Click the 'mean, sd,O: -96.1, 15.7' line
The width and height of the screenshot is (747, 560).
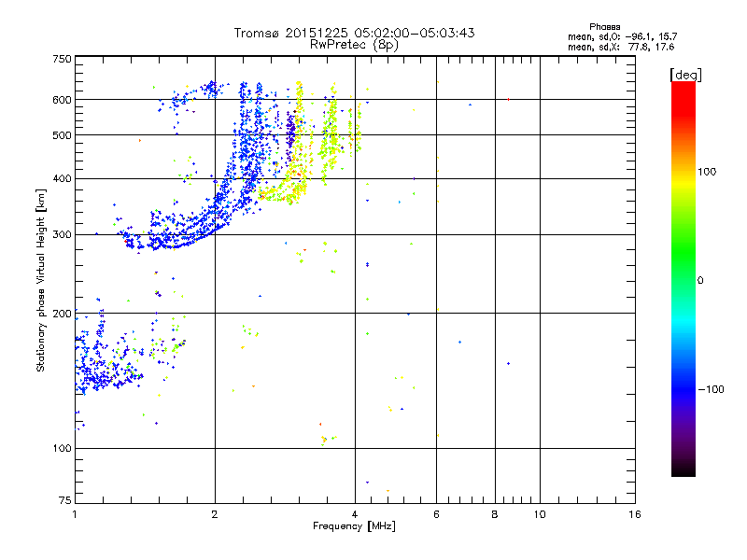[622, 36]
